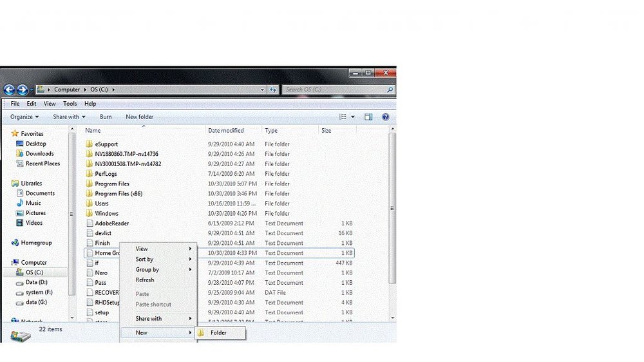Screen dimensions: 644x362
Task: Open the File menu
Action: click(x=15, y=104)
